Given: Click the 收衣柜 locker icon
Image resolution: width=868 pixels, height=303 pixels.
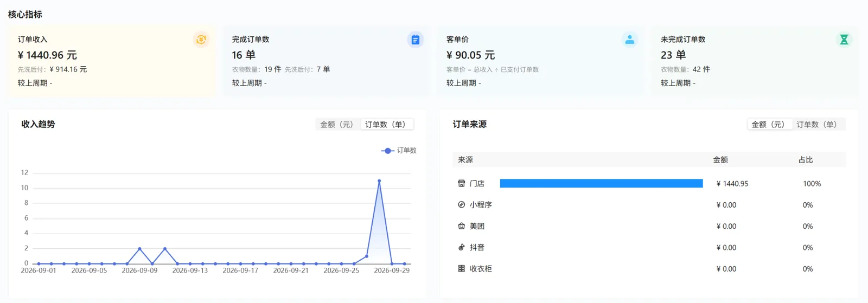Looking at the screenshot, I should [462, 268].
